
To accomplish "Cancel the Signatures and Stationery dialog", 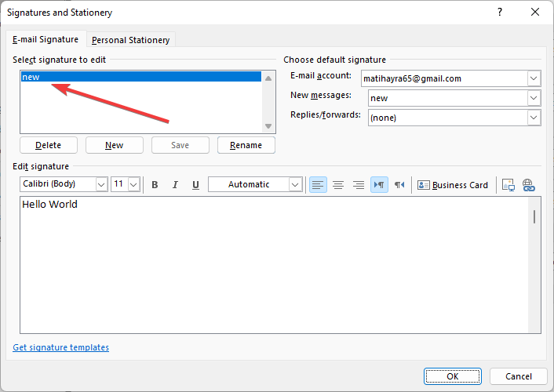I will tap(519, 376).
